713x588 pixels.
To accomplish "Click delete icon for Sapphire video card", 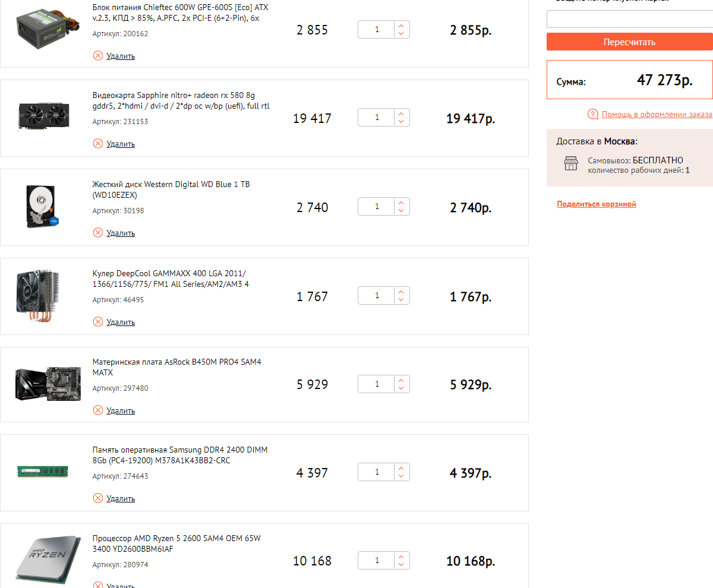I will pyautogui.click(x=98, y=144).
